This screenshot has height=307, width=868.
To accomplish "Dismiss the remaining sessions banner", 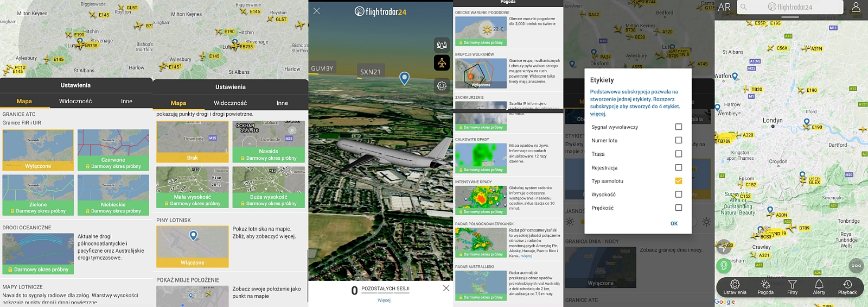I will (446, 288).
